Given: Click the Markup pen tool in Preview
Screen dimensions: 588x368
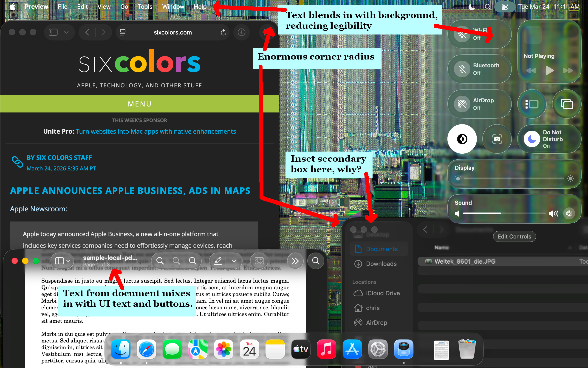Looking at the screenshot, I should pos(218,261).
